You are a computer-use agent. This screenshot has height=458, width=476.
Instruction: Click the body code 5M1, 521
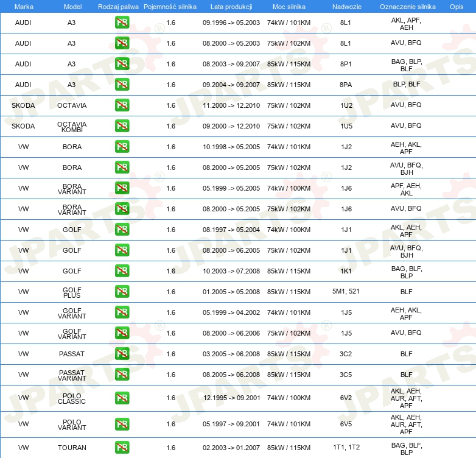point(346,291)
